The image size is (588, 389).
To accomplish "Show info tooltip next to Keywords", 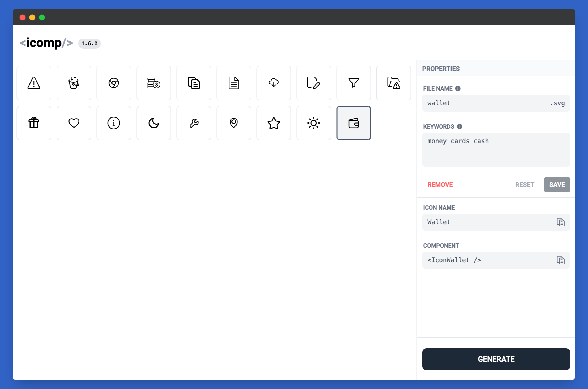I will tap(460, 126).
